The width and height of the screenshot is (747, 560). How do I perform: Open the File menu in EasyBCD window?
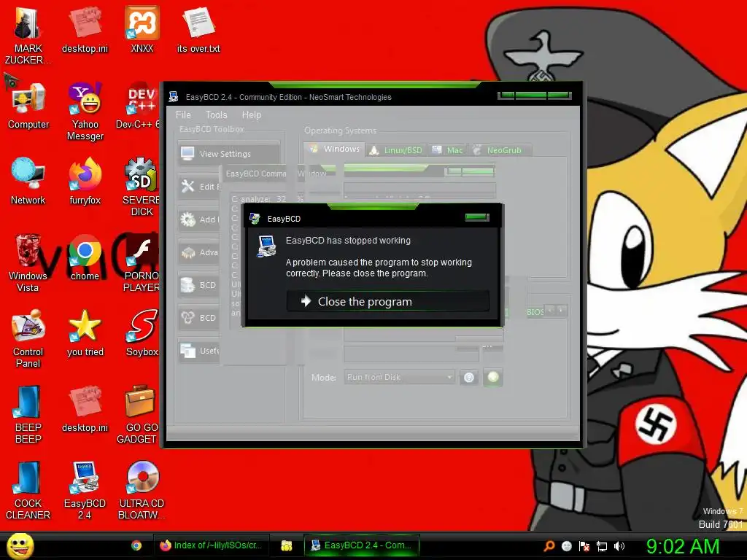(183, 114)
